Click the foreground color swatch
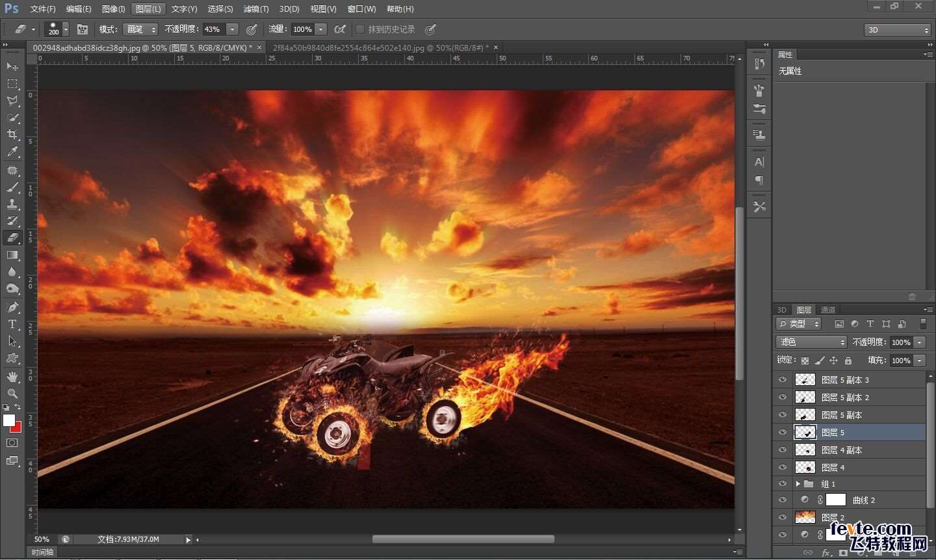The height and width of the screenshot is (560, 936). pos(8,420)
